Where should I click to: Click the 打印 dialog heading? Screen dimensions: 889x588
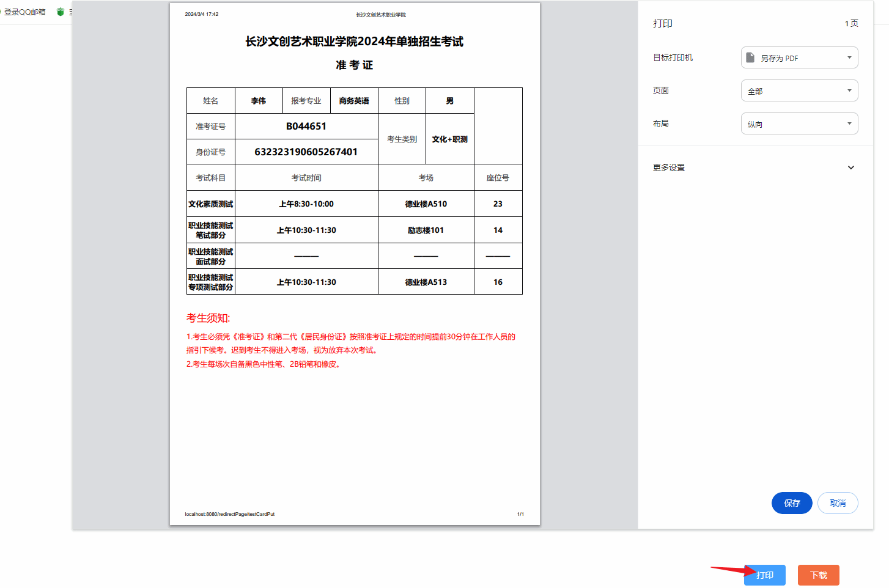(663, 23)
